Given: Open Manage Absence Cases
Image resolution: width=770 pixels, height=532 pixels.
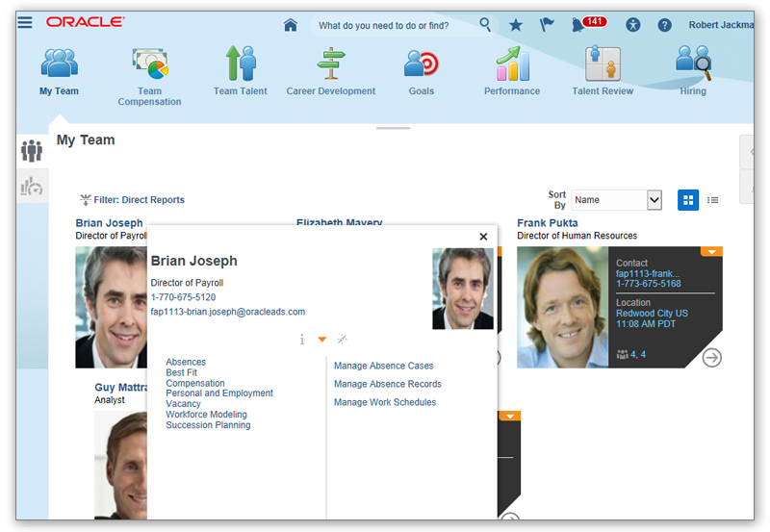Looking at the screenshot, I should [383, 366].
